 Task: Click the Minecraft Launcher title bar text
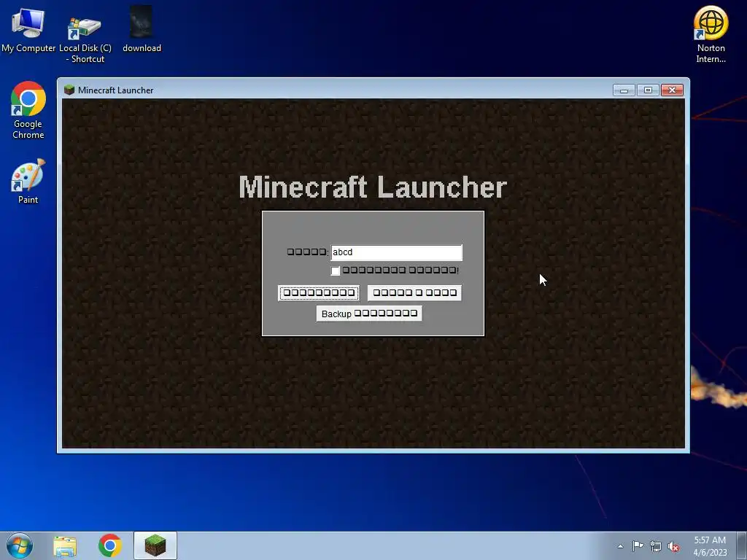tap(116, 90)
